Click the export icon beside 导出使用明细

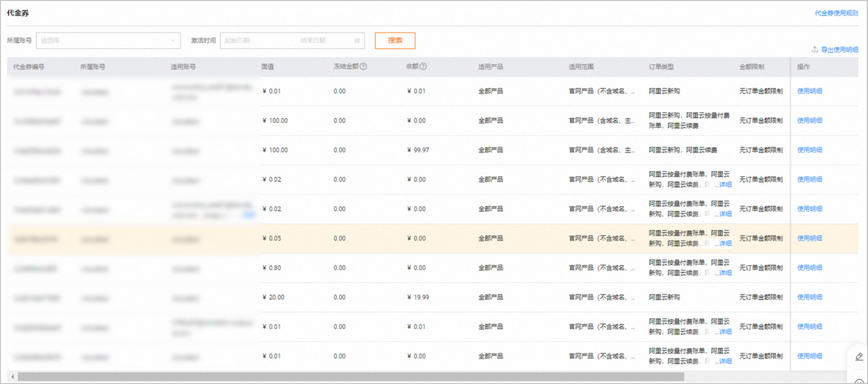tap(815, 50)
